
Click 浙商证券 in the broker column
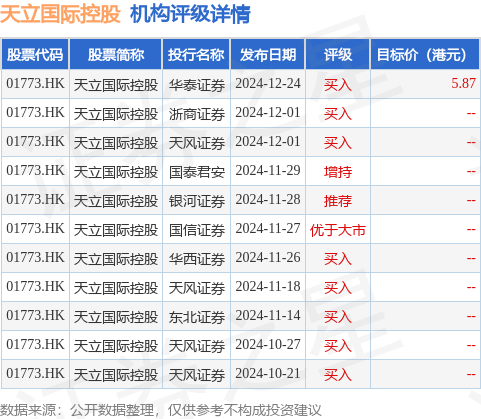[x=196, y=114]
